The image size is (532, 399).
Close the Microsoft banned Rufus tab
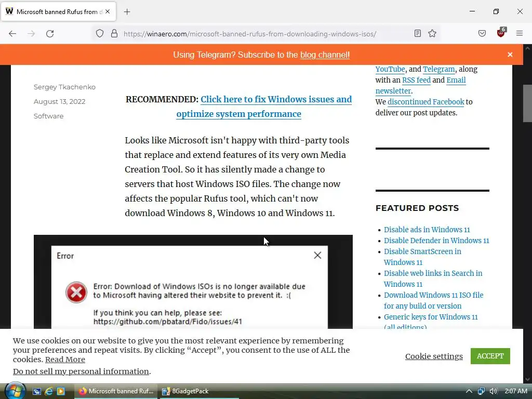[108, 11]
